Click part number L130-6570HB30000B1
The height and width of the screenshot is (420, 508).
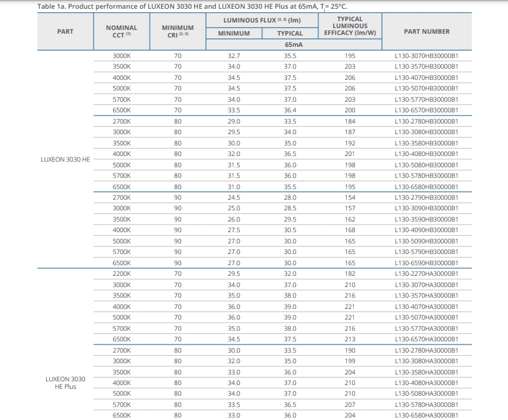tap(426, 110)
